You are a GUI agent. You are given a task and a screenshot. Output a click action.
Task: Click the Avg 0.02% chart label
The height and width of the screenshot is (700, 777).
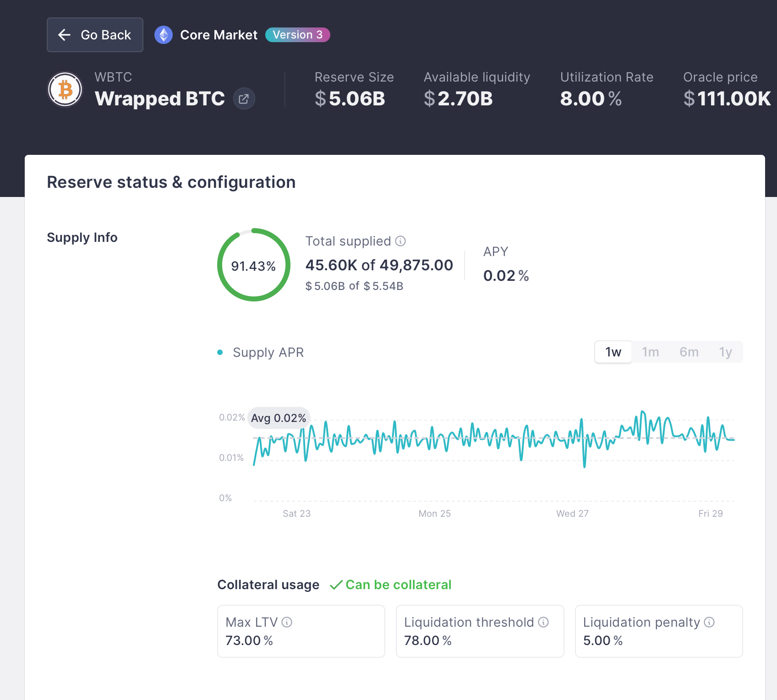point(279,418)
